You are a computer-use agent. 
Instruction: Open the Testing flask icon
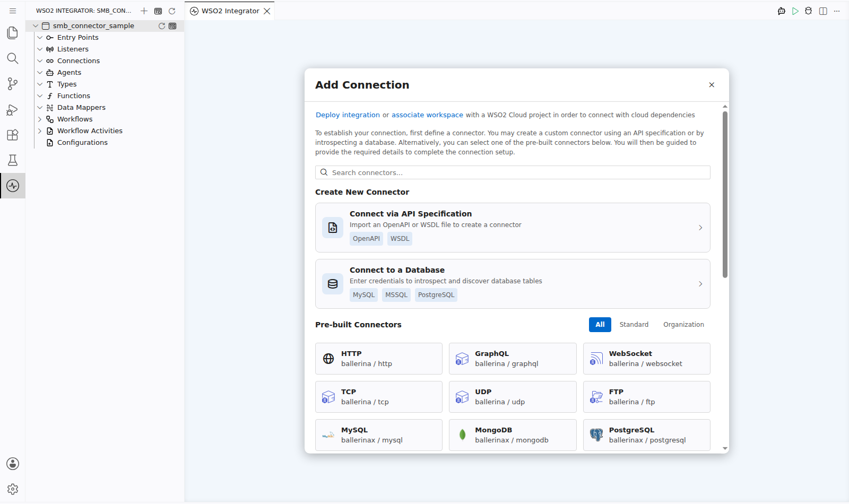[13, 160]
